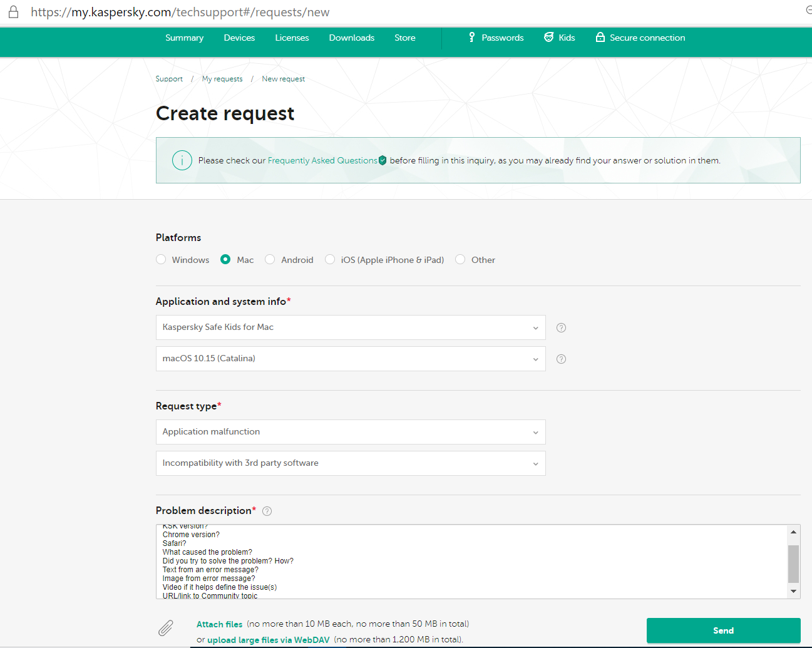Click the description box scrollbar thumb

coord(794,563)
